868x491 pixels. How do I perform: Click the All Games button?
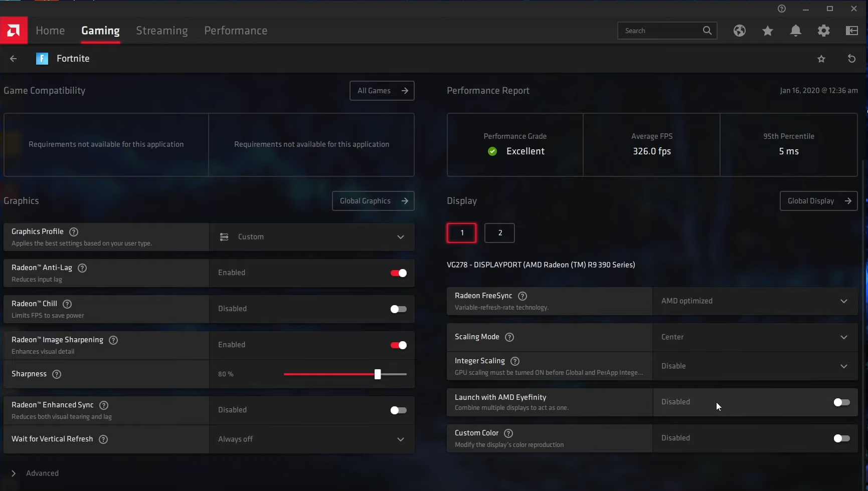[382, 91]
